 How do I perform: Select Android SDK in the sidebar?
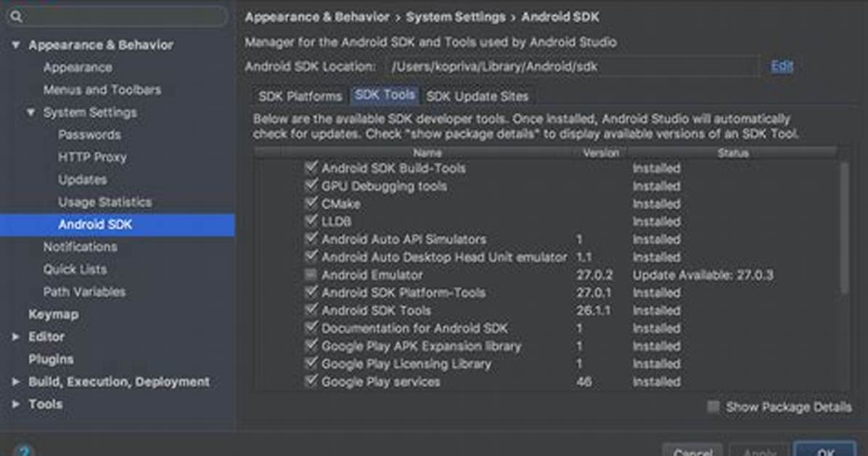(118, 224)
